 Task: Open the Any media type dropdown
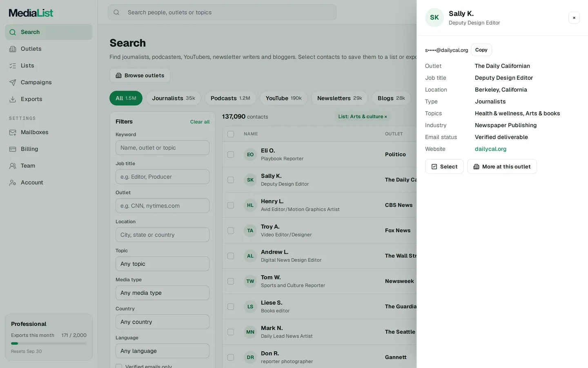163,293
